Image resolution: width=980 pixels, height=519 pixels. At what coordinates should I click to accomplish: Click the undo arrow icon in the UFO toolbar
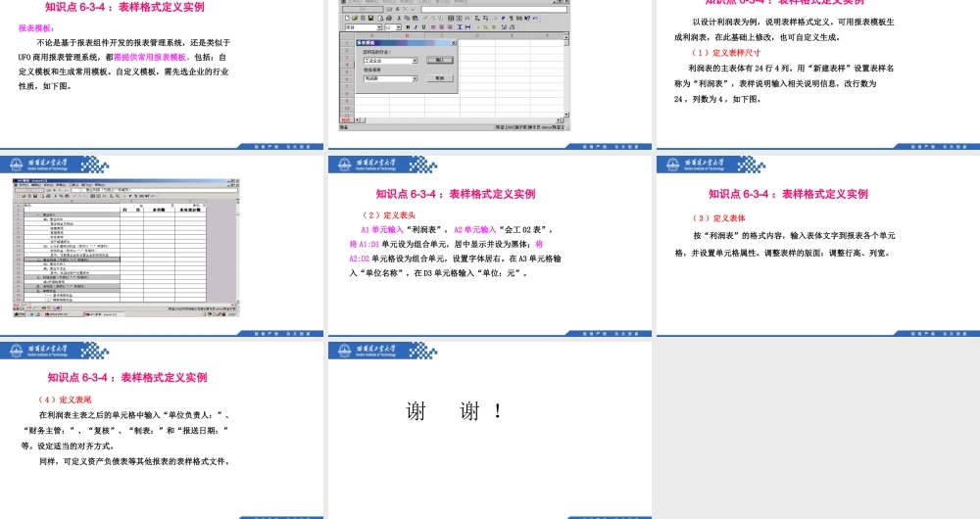coord(536,18)
